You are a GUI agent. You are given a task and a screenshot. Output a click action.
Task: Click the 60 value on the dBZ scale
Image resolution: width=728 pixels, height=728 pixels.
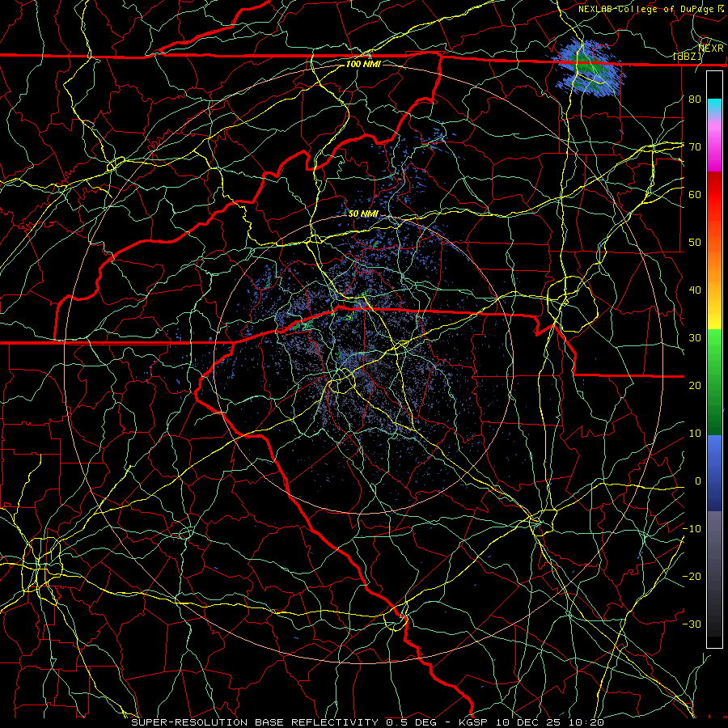[x=695, y=194]
